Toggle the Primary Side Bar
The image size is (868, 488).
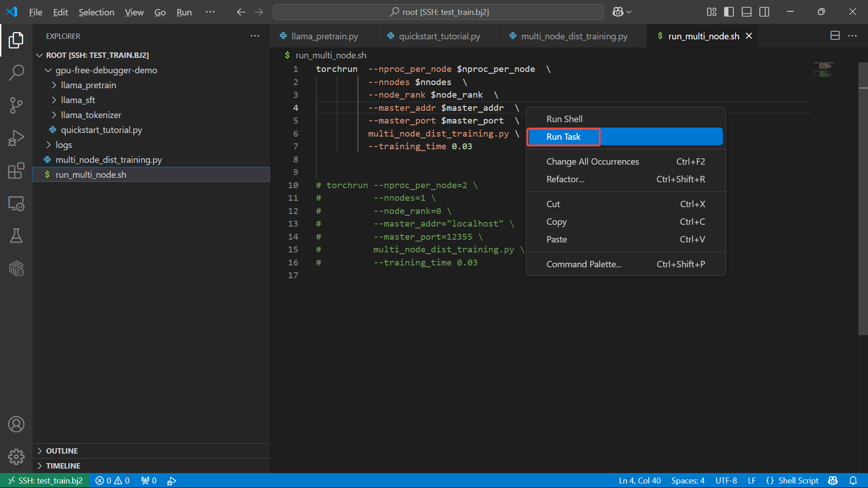(729, 12)
